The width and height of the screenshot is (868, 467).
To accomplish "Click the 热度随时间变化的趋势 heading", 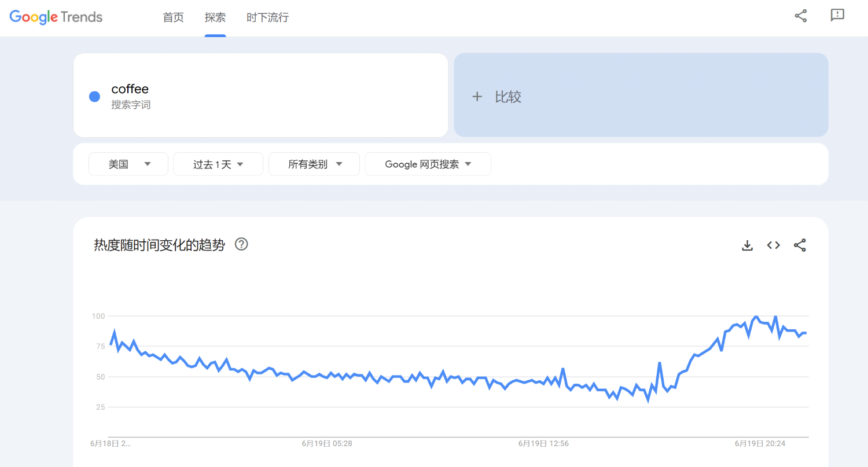I will [x=159, y=245].
